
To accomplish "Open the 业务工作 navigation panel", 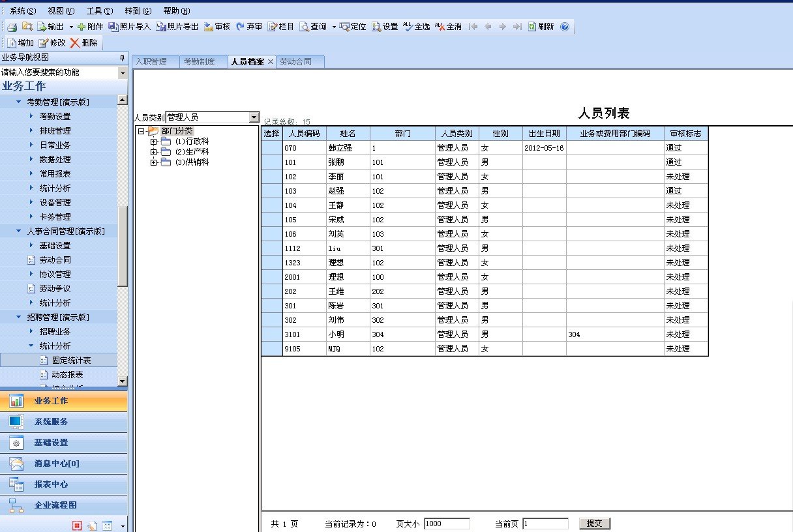I will 64,401.
